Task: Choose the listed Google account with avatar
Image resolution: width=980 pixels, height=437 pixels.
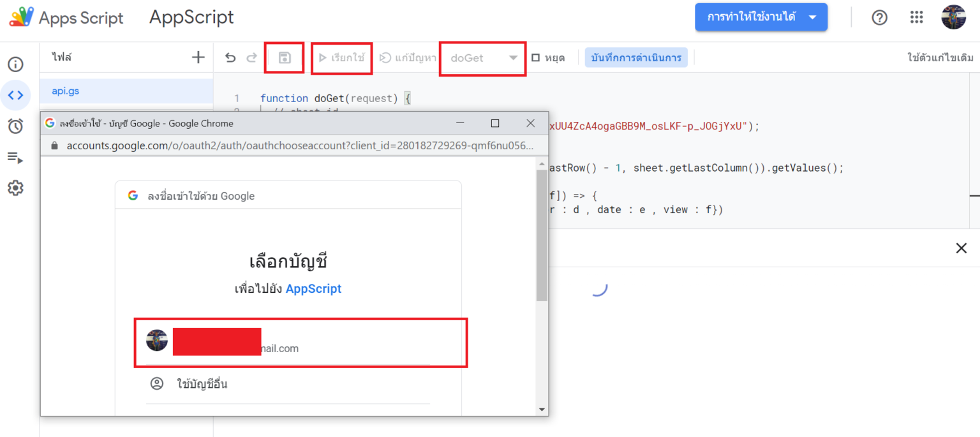Action: click(x=301, y=343)
